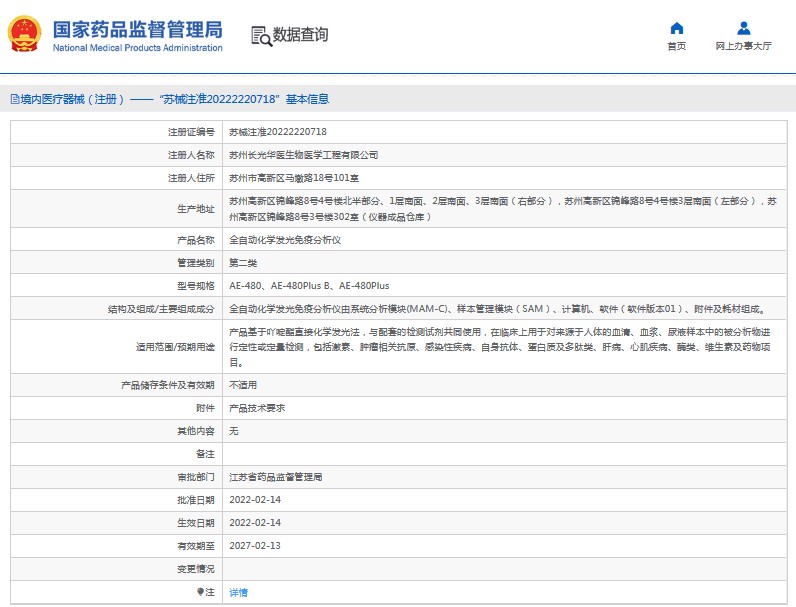Image resolution: width=796 pixels, height=607 pixels.
Task: Click the document icon before 境内医疗器械
Action: pyautogui.click(x=15, y=99)
